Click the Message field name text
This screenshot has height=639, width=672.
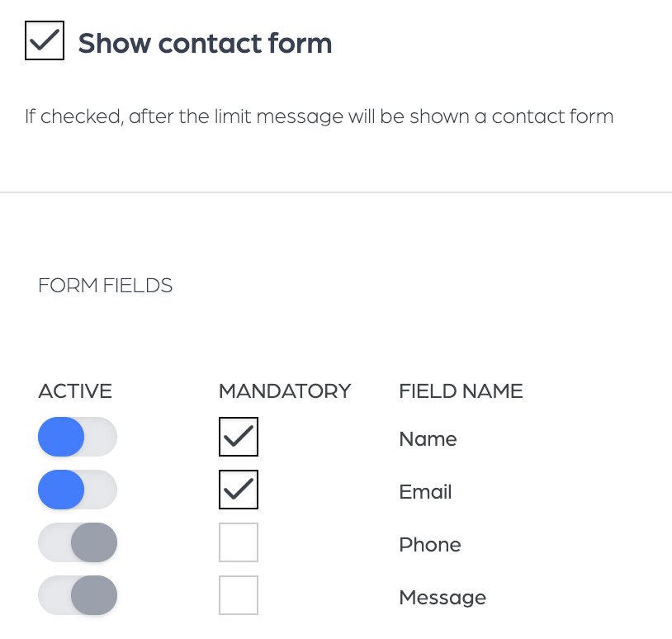click(x=442, y=598)
